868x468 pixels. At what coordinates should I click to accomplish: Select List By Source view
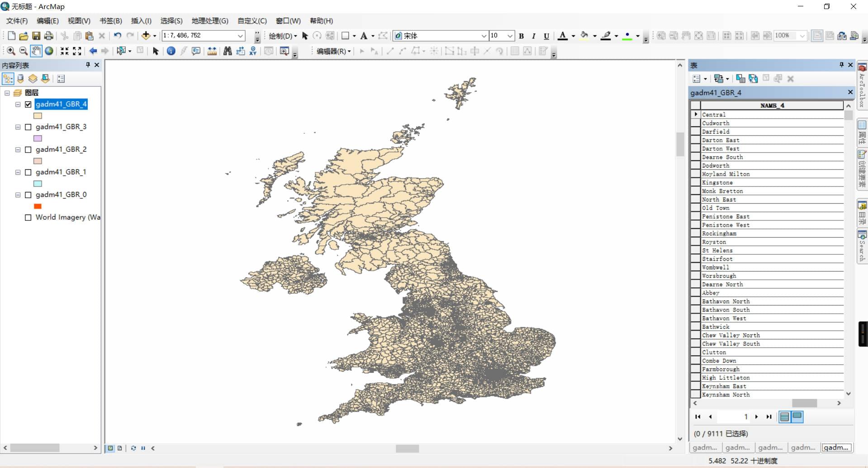20,79
